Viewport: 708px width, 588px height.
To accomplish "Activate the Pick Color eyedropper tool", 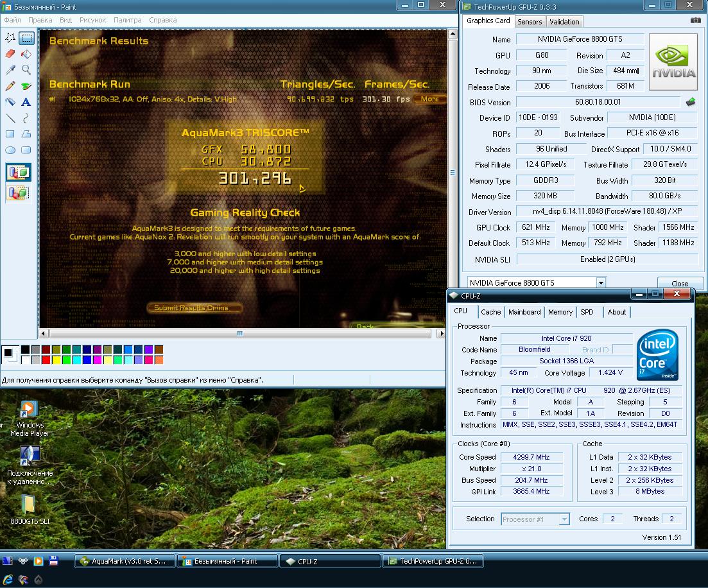I will (x=10, y=69).
